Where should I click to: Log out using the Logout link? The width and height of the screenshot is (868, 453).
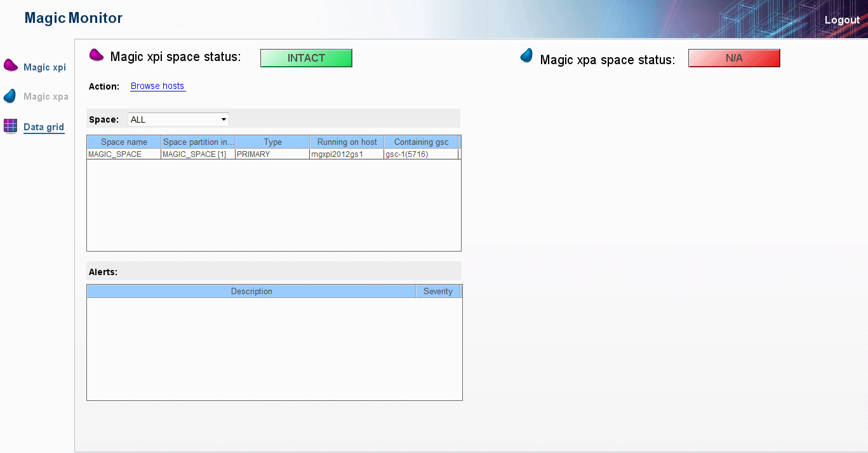coord(842,20)
